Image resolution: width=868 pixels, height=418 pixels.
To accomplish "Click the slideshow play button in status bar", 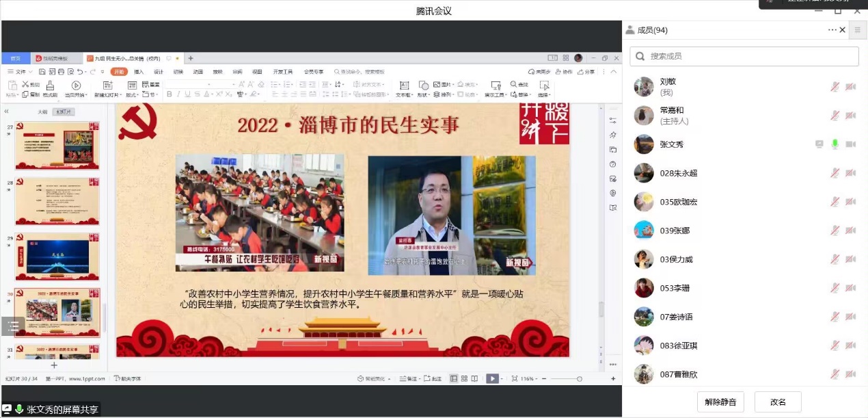I will [491, 378].
